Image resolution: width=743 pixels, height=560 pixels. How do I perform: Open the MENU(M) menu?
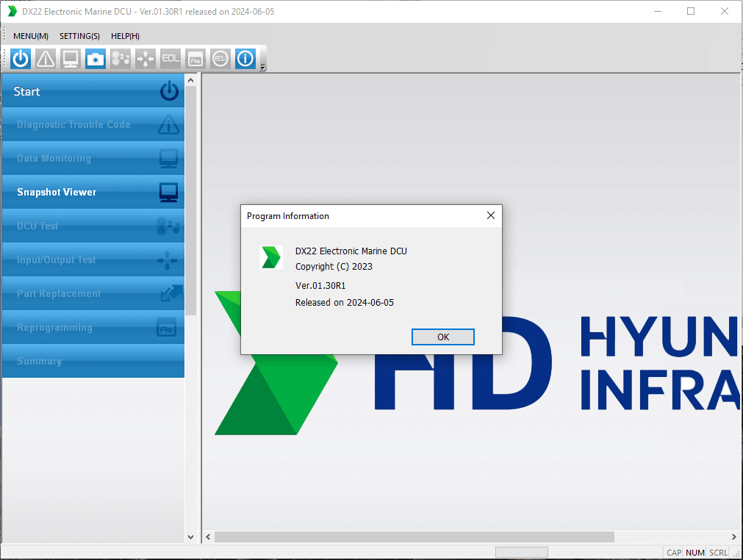[31, 36]
